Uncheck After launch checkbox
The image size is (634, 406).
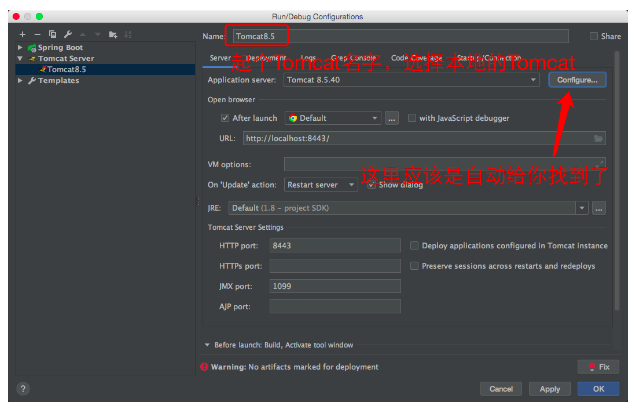[x=225, y=118]
